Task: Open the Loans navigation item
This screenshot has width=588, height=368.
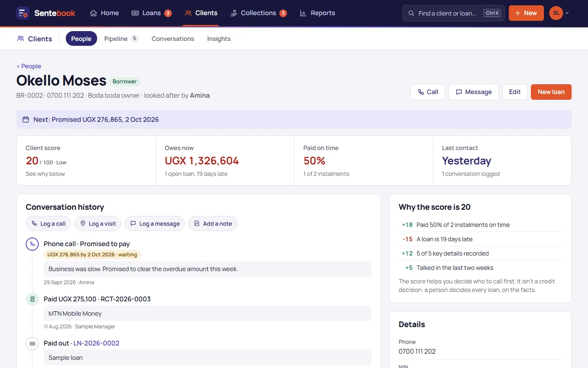Action: click(151, 13)
